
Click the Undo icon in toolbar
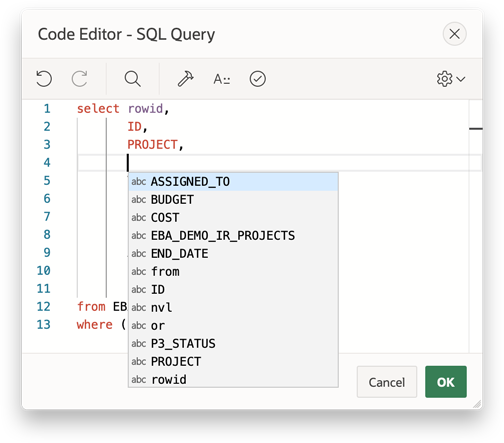tap(44, 79)
